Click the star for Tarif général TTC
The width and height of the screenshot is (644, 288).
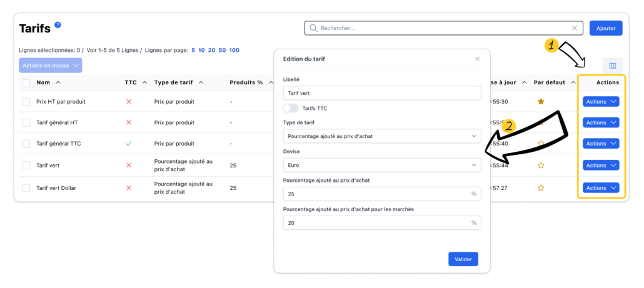click(541, 144)
